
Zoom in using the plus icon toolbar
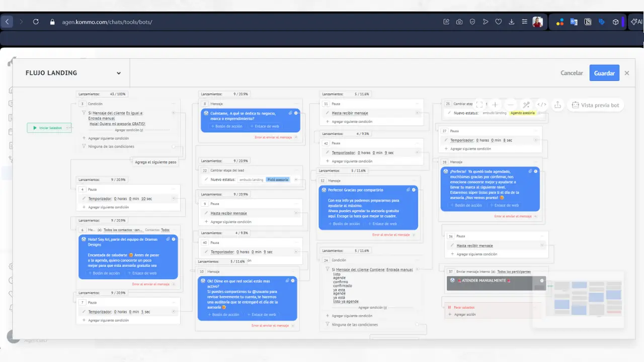(x=495, y=105)
